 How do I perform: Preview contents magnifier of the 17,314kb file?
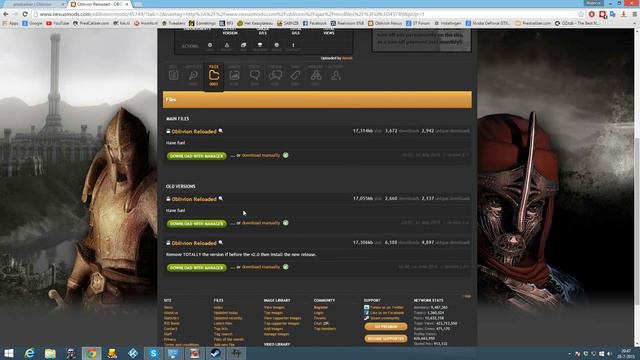pyautogui.click(x=221, y=131)
